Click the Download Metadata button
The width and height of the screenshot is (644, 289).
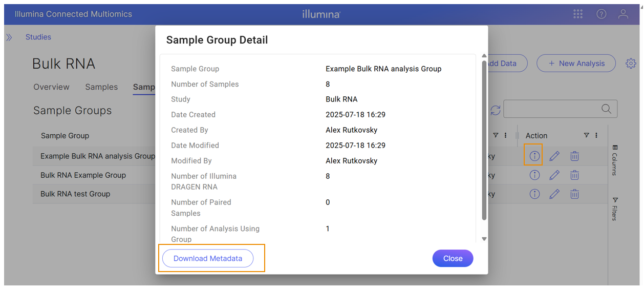tap(208, 259)
